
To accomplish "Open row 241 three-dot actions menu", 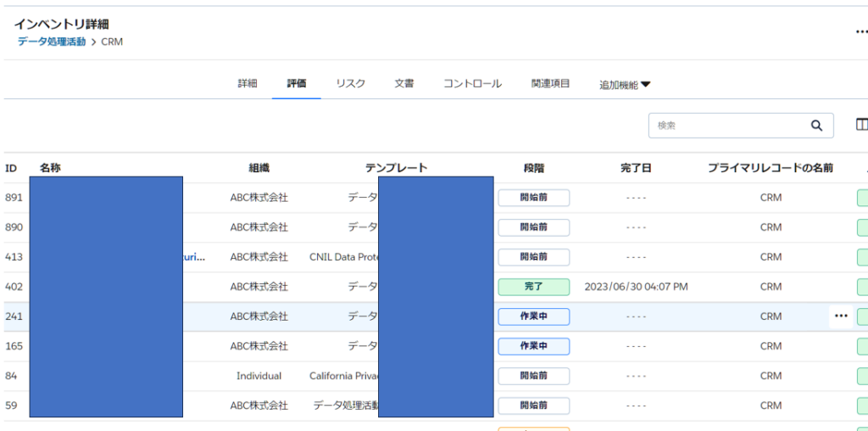I will (x=840, y=316).
